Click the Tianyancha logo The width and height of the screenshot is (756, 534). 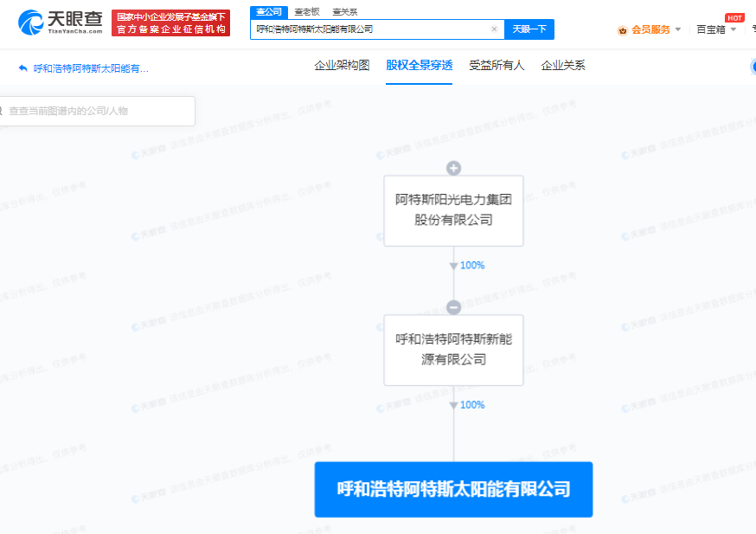tap(61, 23)
